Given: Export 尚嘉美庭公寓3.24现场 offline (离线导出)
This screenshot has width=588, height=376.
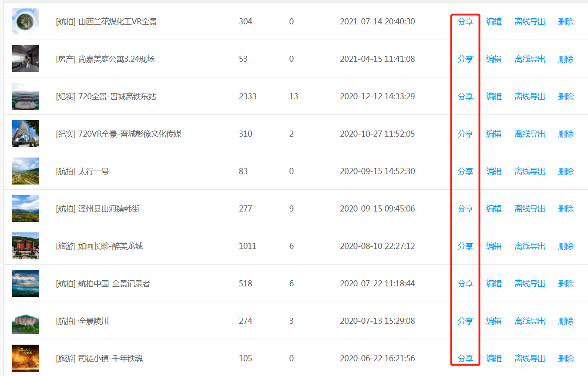Looking at the screenshot, I should pos(530,59).
